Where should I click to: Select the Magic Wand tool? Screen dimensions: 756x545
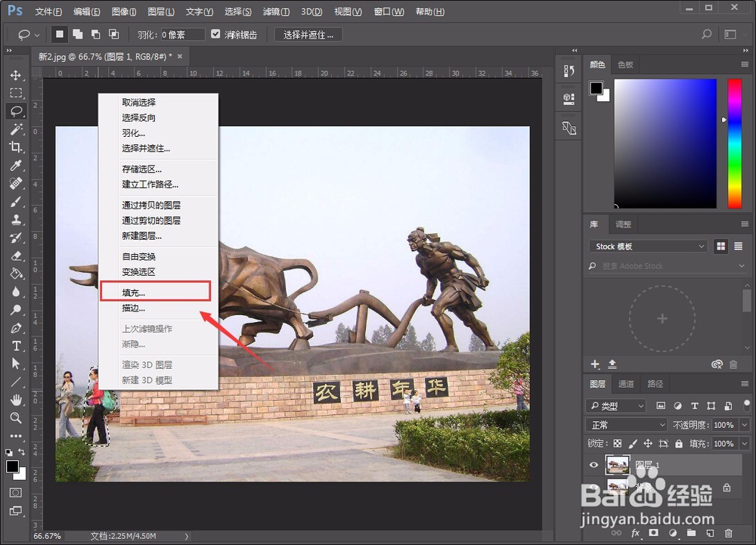point(16,129)
